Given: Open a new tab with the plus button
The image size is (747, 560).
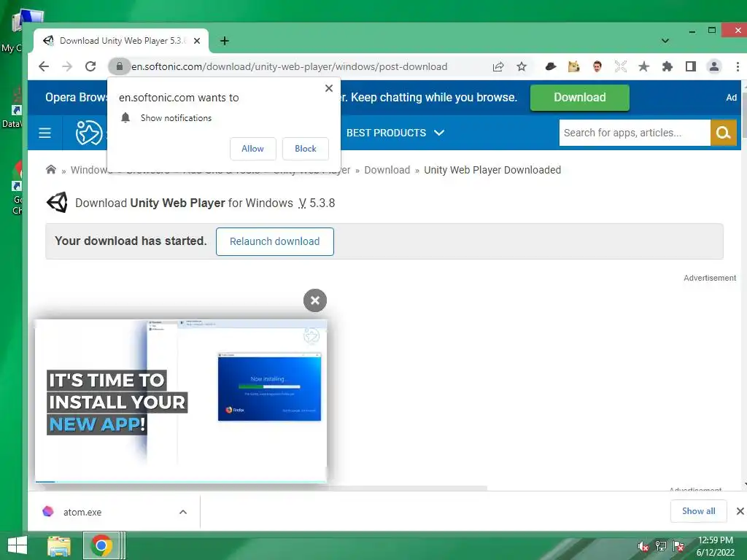Looking at the screenshot, I should tap(225, 41).
